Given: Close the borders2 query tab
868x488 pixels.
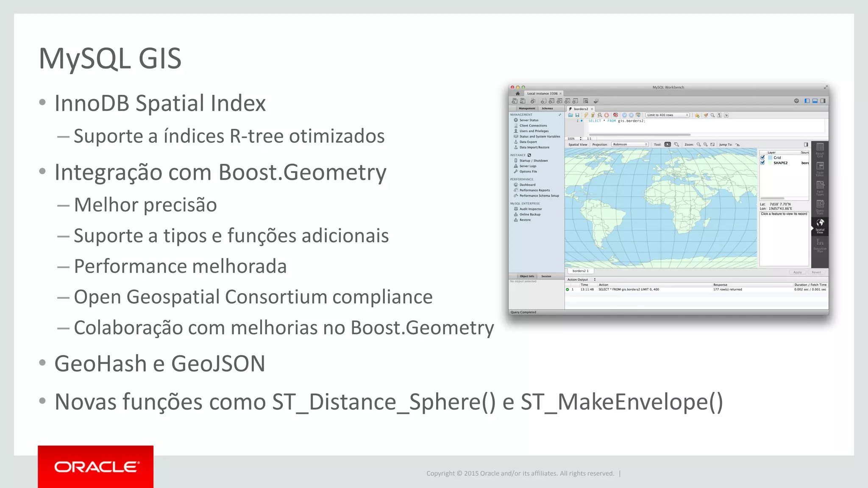Looking at the screenshot, I should [592, 109].
